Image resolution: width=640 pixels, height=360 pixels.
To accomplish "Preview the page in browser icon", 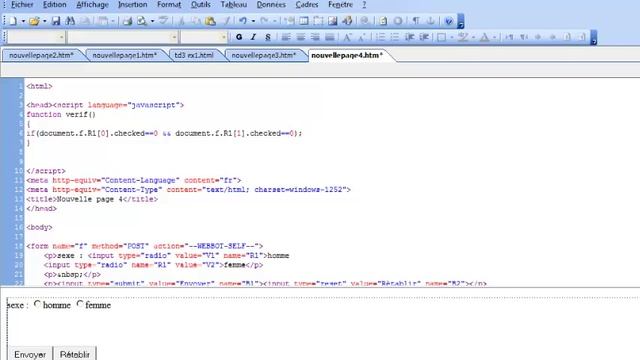I will pos(142,21).
